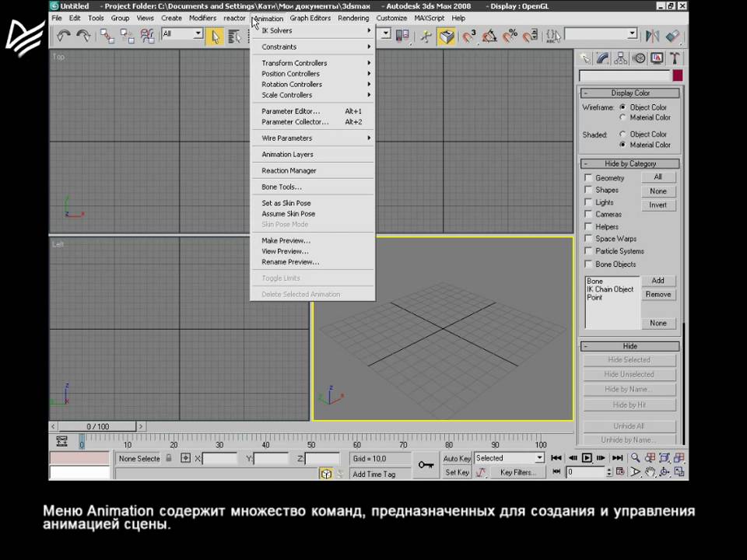Toggle Angle Snap icon
The width and height of the screenshot is (747, 560).
pos(489,37)
